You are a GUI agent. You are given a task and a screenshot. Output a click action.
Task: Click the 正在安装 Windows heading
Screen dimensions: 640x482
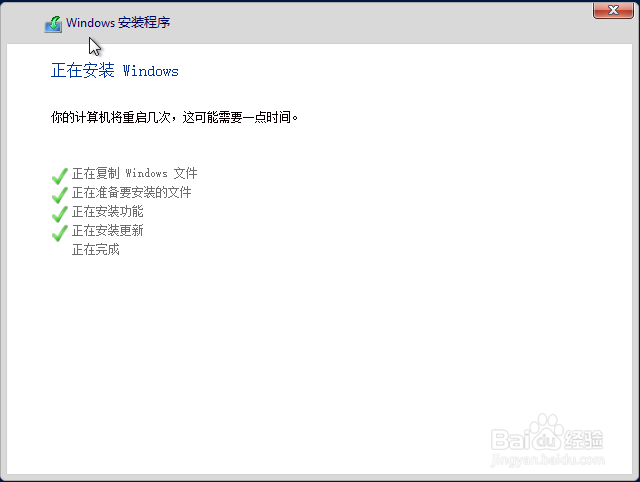click(x=115, y=71)
